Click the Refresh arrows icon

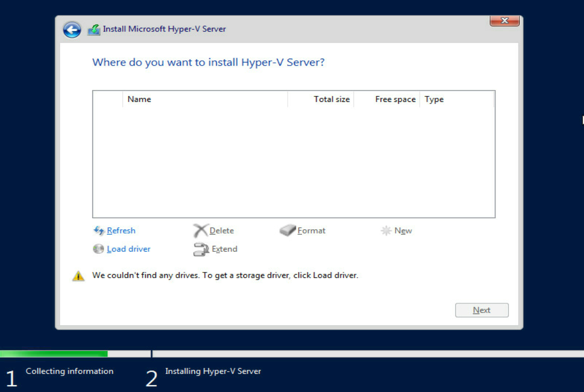[99, 230]
